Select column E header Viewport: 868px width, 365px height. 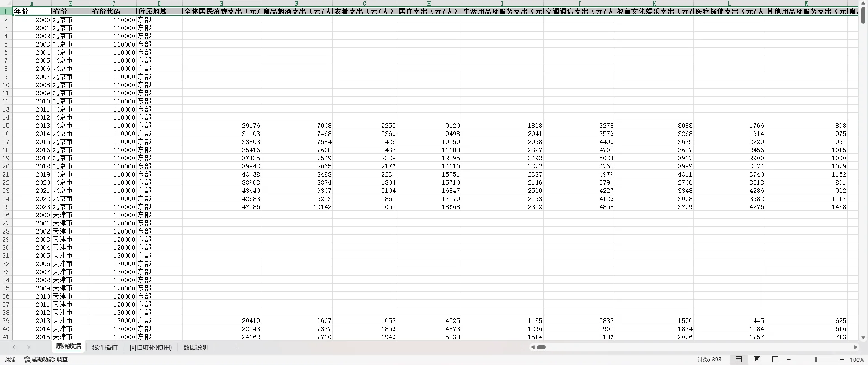[x=222, y=4]
